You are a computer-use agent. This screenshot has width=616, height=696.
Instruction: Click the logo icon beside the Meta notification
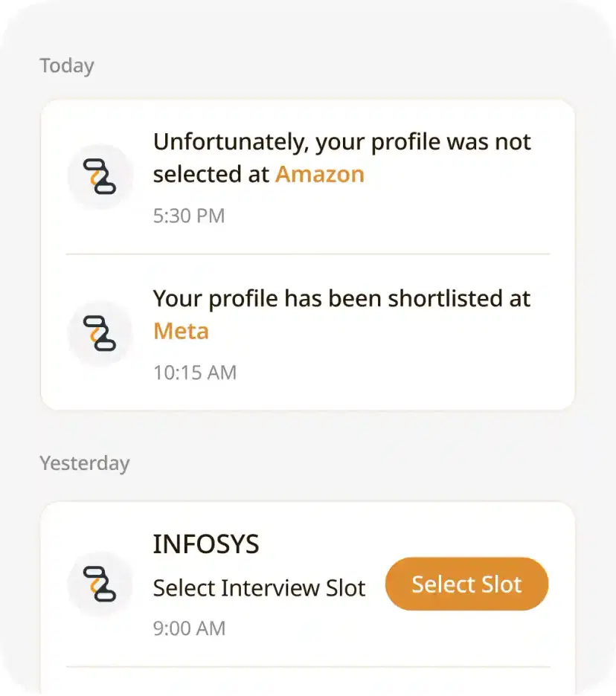(100, 333)
